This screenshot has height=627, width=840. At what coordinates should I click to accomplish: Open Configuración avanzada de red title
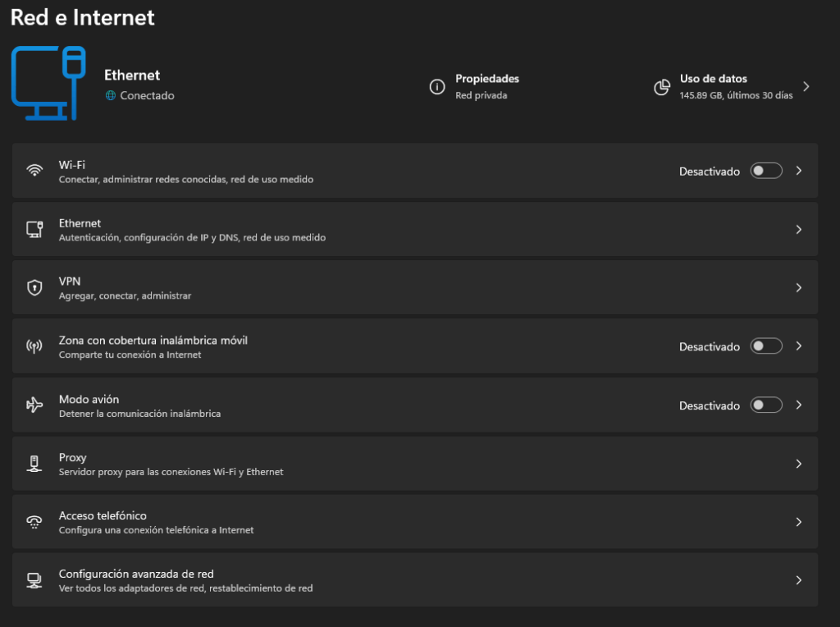pos(136,574)
